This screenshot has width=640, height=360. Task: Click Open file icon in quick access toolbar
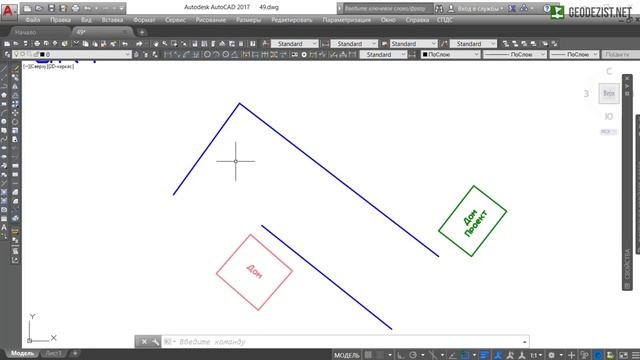tap(39, 8)
